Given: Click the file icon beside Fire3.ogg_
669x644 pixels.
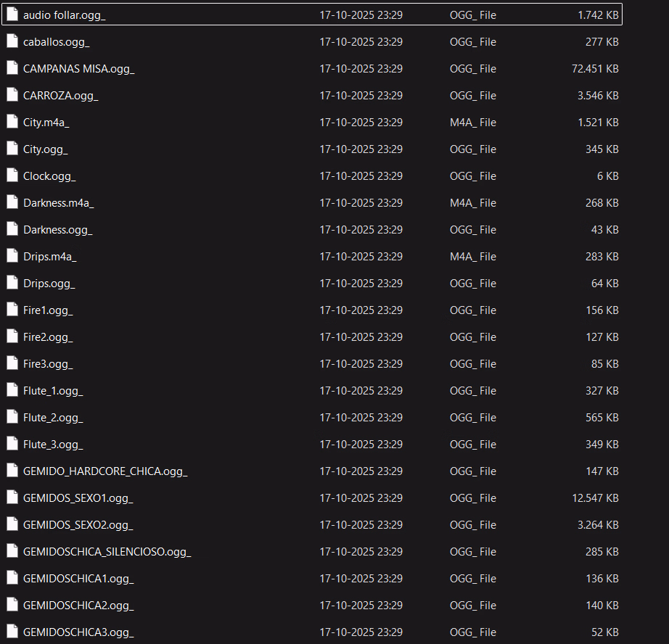Looking at the screenshot, I should [x=12, y=363].
